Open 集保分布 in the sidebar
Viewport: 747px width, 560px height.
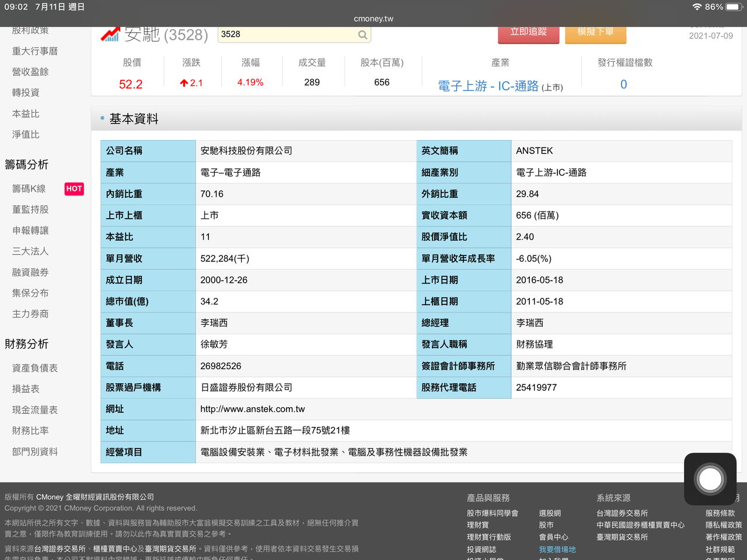(30, 293)
